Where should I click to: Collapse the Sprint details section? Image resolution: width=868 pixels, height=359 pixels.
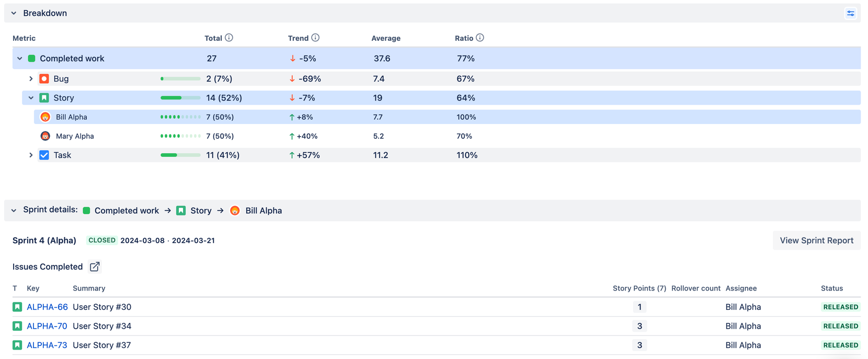pos(14,210)
